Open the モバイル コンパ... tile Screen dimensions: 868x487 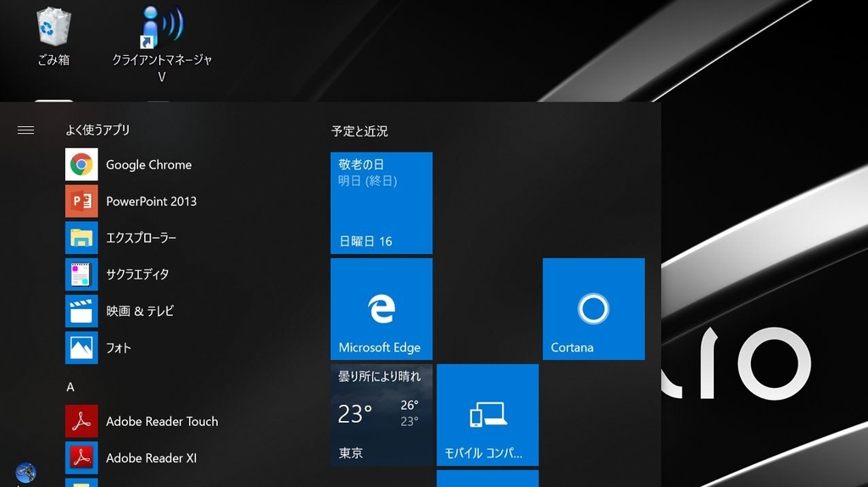click(x=487, y=414)
